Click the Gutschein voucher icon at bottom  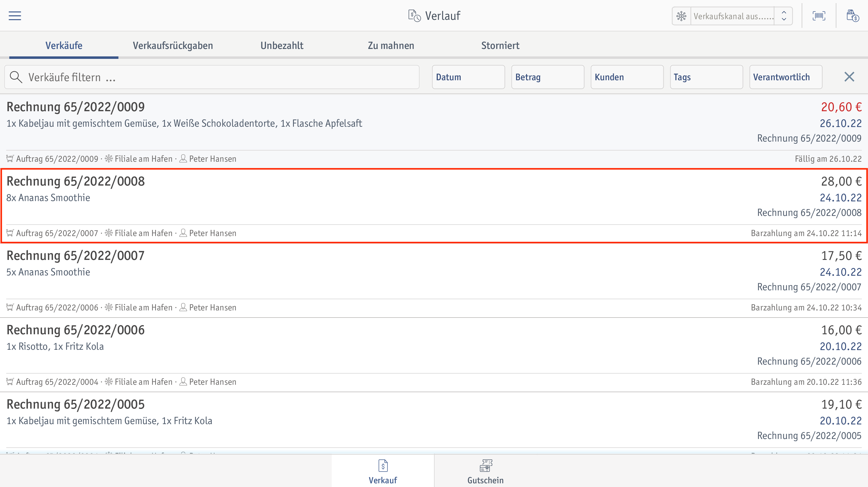click(x=485, y=466)
